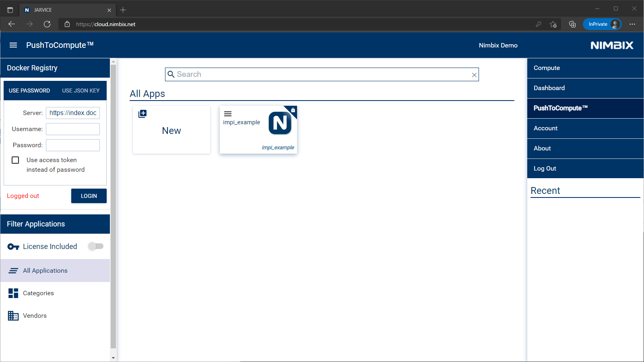
Task: Select PushToCompute™ in the right menu
Action: pos(585,108)
